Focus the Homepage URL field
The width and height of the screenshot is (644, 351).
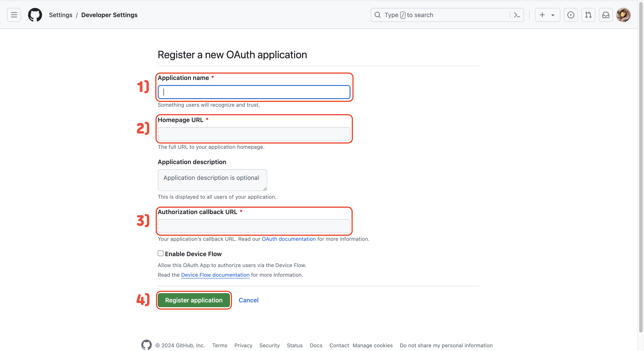pyautogui.click(x=254, y=134)
